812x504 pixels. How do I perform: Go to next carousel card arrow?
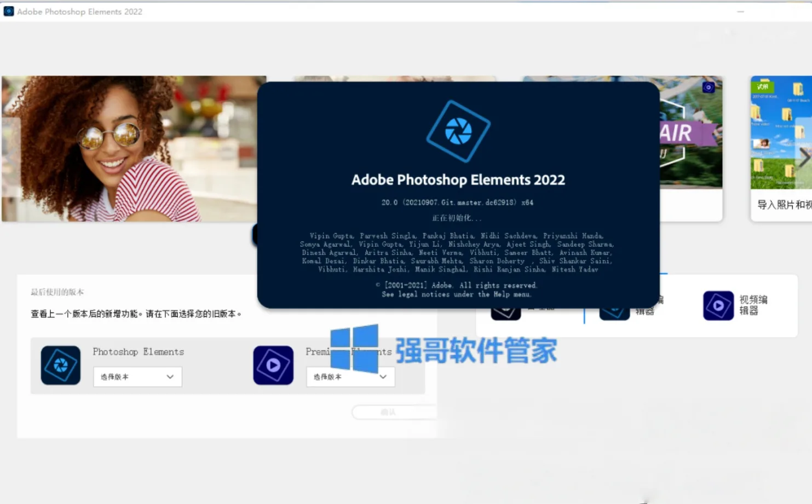(804, 158)
